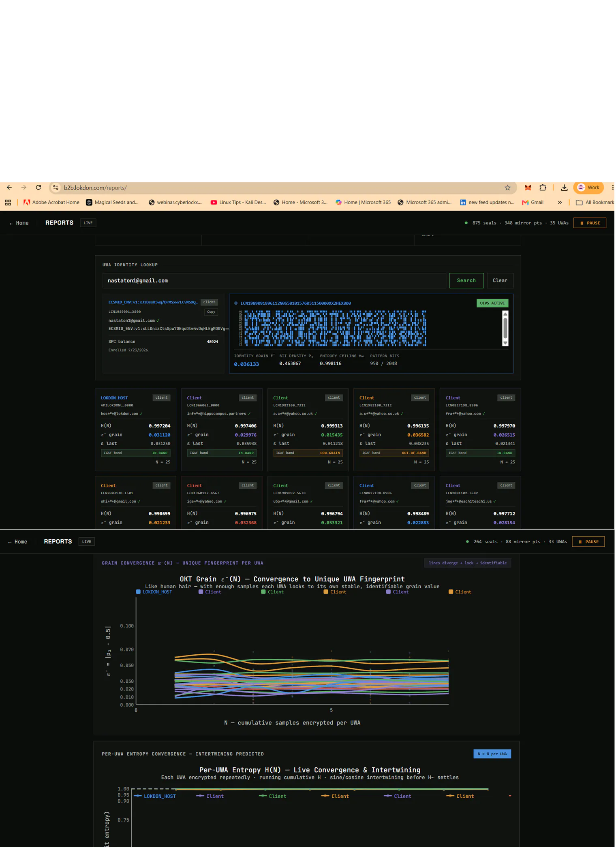Click the LIVE badge in upper Reports header

click(x=88, y=223)
